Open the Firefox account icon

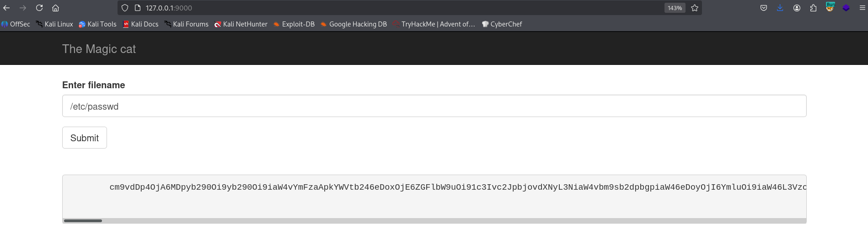(797, 8)
